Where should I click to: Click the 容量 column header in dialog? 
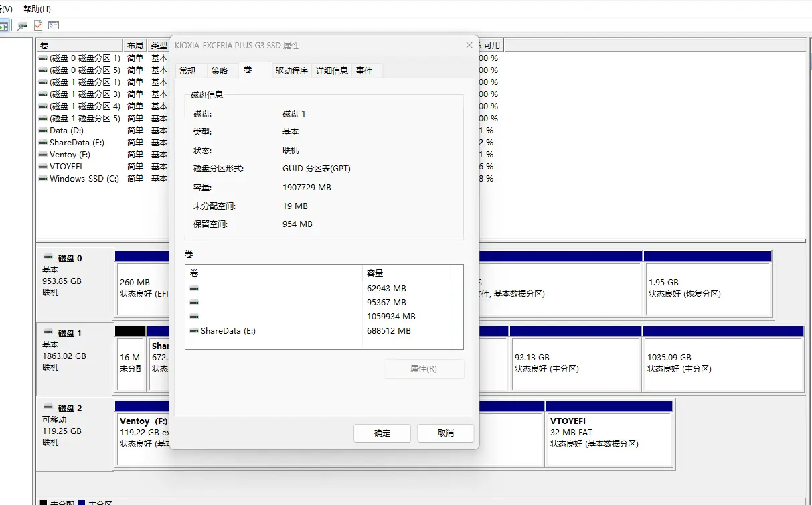tap(407, 273)
